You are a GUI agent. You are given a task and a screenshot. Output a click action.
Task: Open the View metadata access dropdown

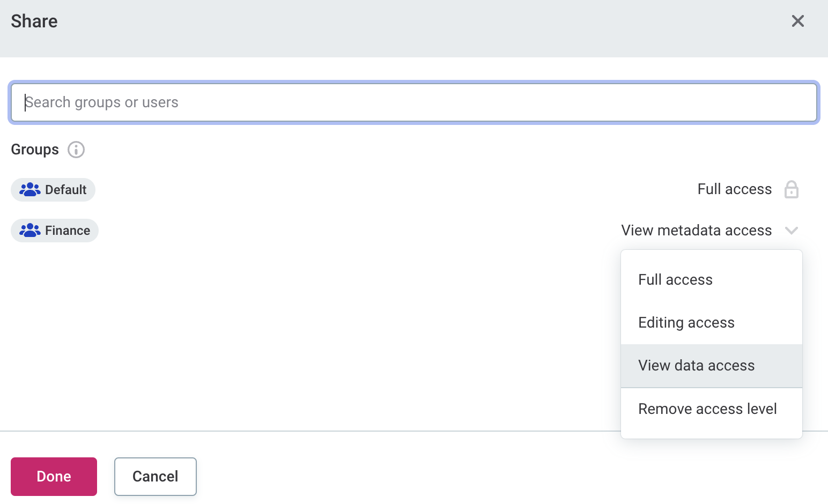[x=696, y=231]
